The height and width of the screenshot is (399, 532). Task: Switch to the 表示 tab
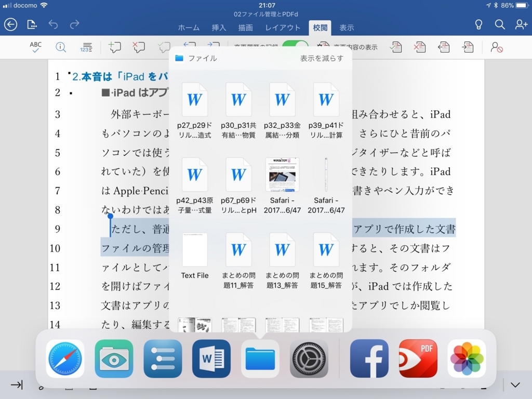click(x=347, y=28)
